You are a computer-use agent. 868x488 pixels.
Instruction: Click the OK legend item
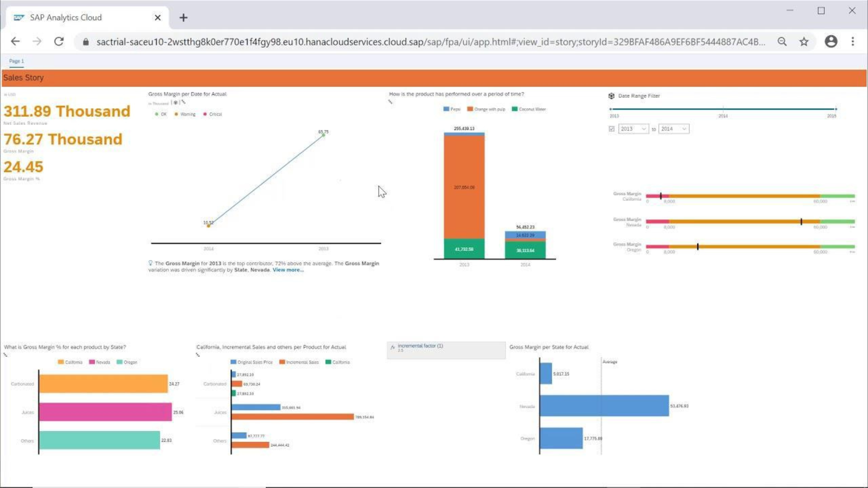pyautogui.click(x=160, y=114)
